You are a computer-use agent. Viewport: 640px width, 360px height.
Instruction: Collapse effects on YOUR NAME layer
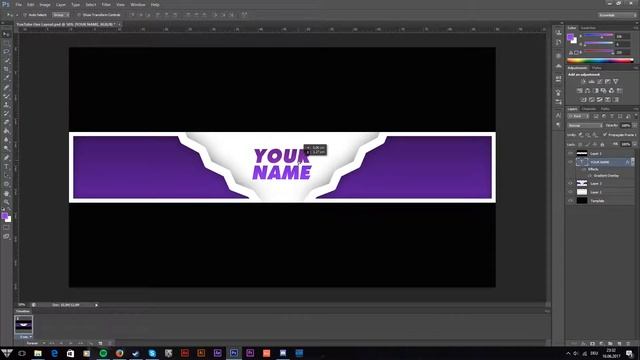click(633, 162)
